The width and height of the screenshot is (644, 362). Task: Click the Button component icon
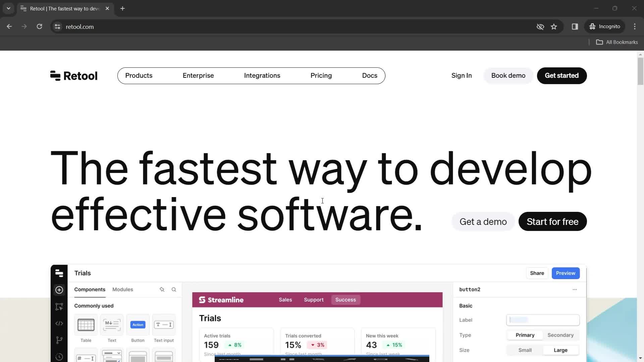point(138,324)
